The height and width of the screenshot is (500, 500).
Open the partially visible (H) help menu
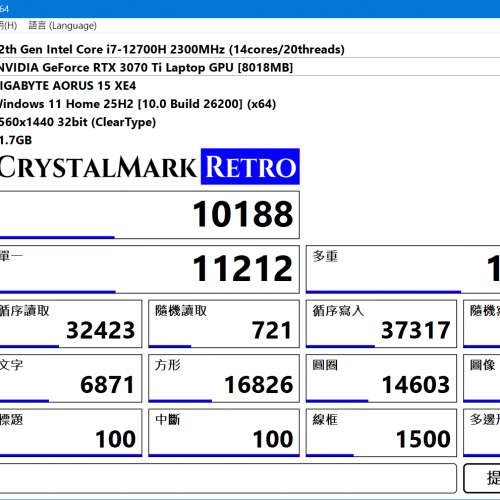(x=8, y=25)
